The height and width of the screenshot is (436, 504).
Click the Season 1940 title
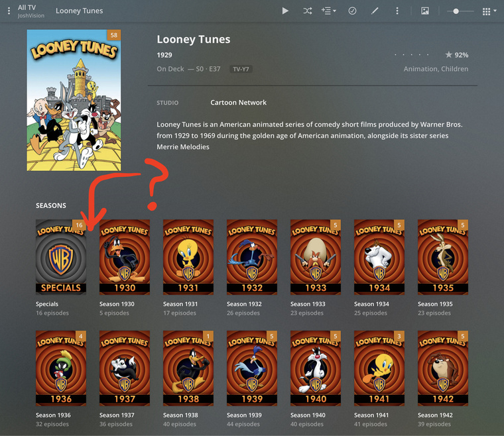[308, 415]
